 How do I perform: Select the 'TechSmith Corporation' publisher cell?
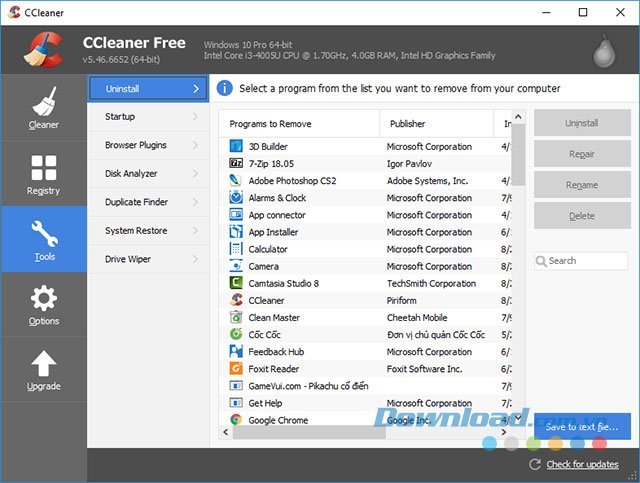(431, 283)
